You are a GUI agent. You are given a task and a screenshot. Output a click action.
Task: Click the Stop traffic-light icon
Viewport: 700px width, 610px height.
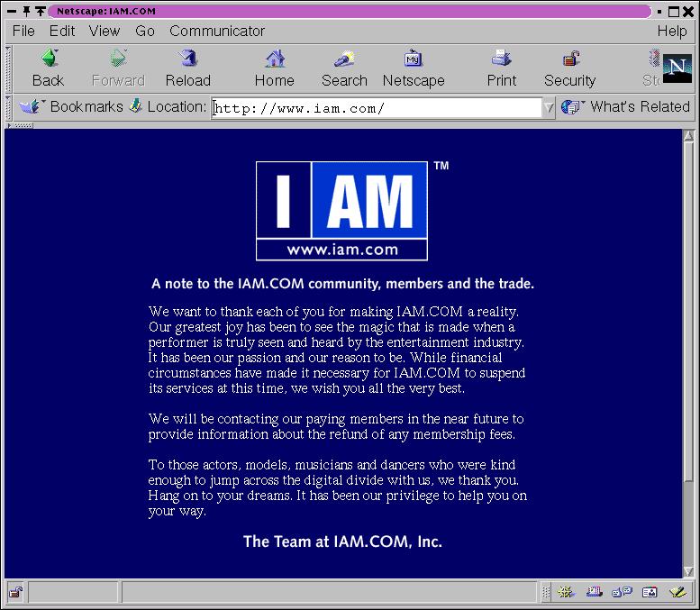(653, 59)
